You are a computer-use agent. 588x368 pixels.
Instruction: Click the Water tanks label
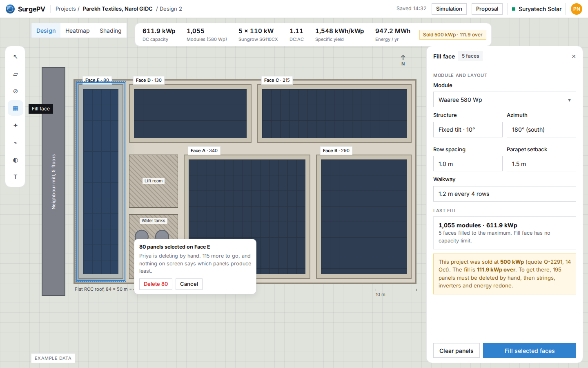click(x=154, y=221)
